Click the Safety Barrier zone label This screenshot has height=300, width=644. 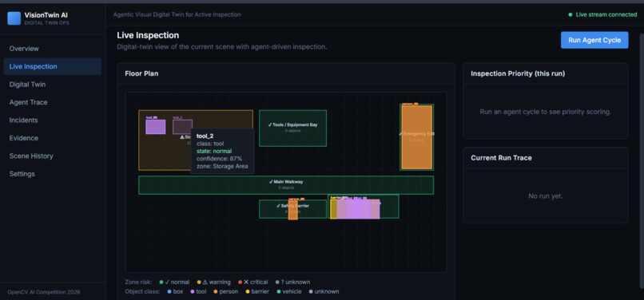292,206
